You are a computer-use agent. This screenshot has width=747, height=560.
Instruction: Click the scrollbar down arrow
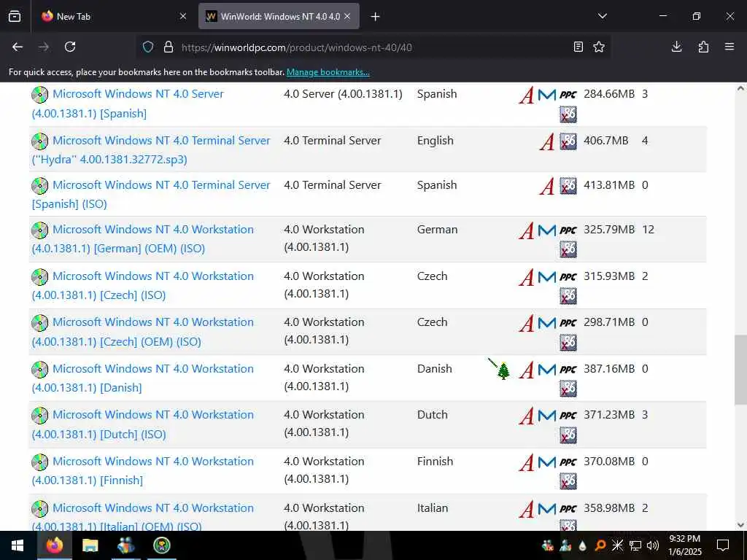coord(740,525)
